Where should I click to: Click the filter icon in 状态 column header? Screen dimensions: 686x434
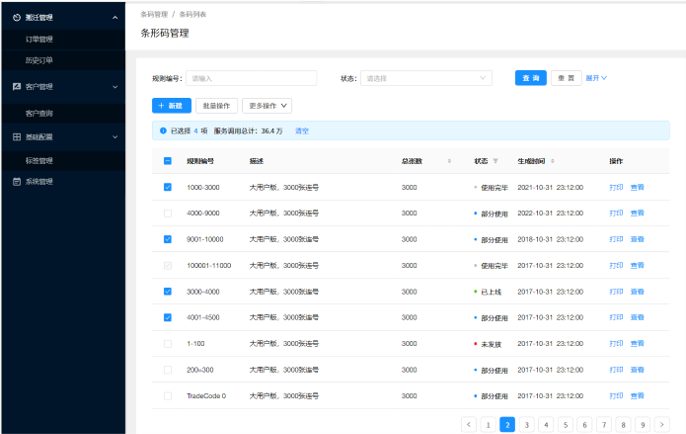495,161
